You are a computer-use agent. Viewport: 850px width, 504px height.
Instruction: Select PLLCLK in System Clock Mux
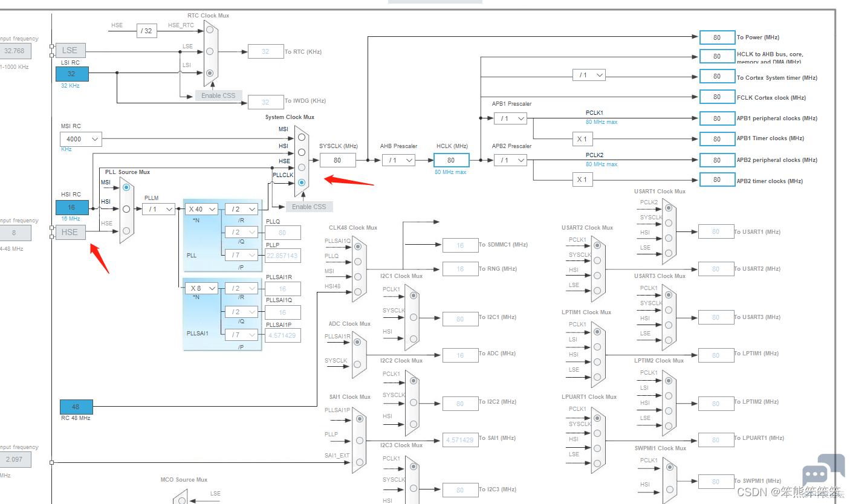[x=302, y=183]
